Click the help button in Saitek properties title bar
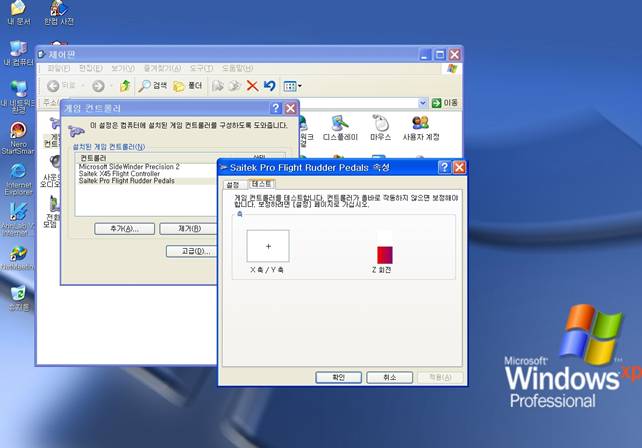This screenshot has height=448, width=642. (444, 167)
